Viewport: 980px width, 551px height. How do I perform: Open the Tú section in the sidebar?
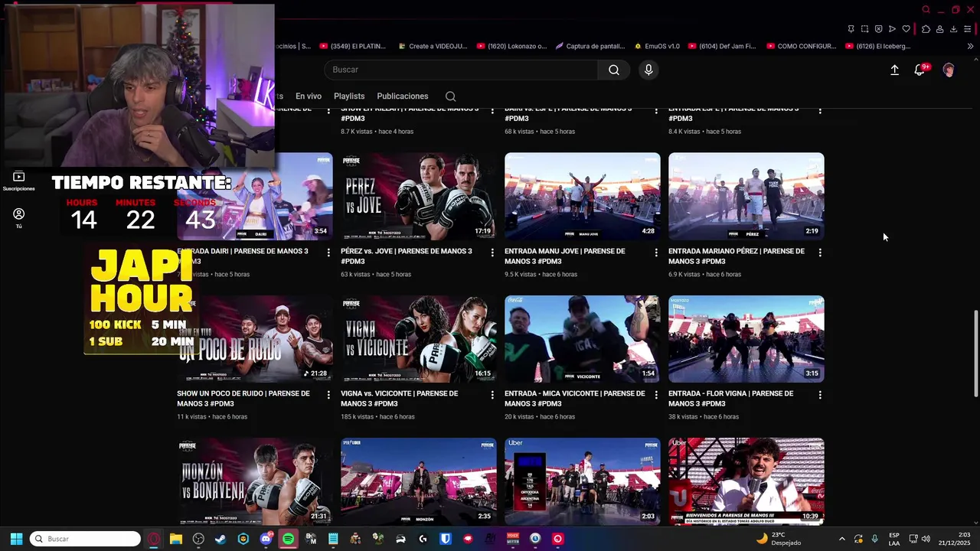[x=18, y=218]
